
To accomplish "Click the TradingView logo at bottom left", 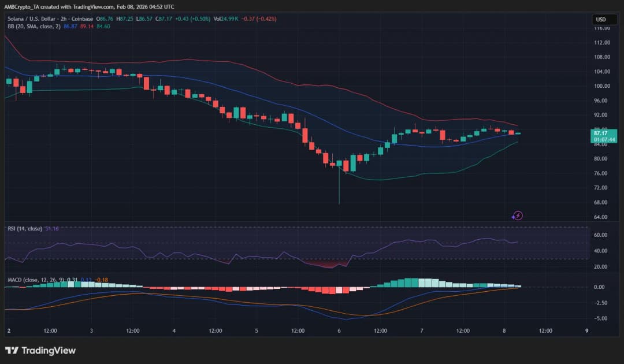I will pos(40,350).
